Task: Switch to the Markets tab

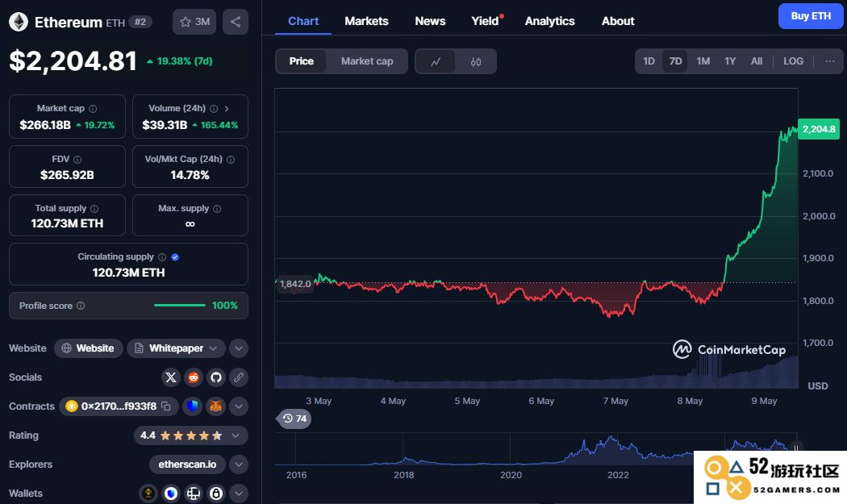Action: click(366, 21)
